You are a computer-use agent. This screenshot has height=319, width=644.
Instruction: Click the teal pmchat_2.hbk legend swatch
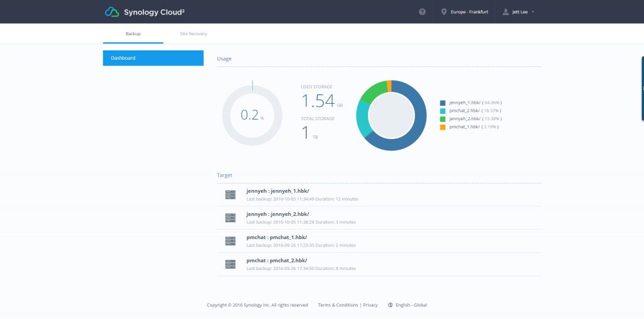pos(443,111)
